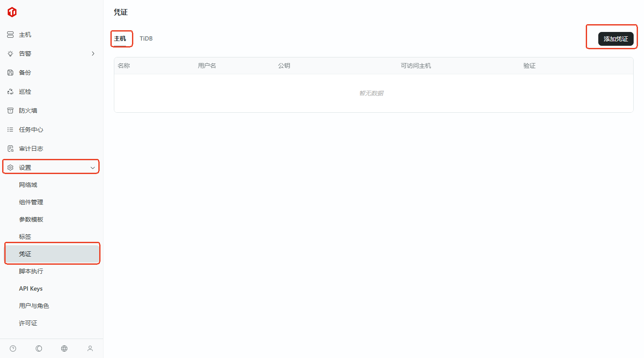Click the 主机 server icon in sidebar
Screen dimensions: 644x358
tap(10, 35)
